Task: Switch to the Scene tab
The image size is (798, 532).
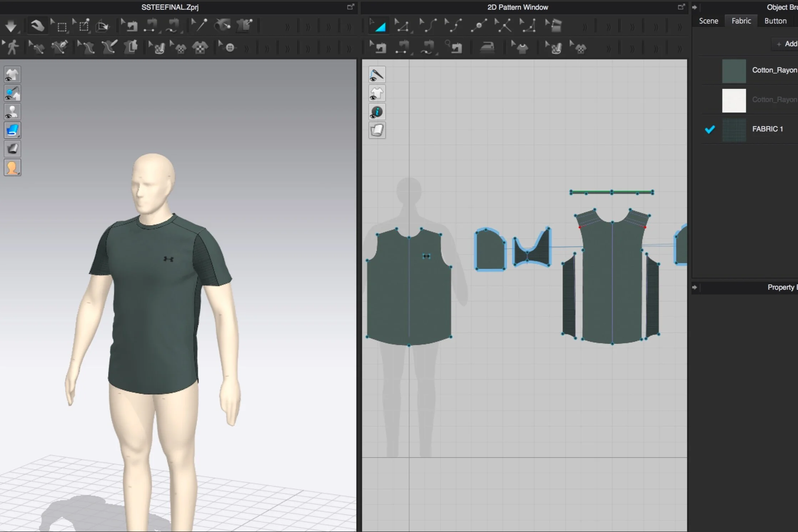Action: pyautogui.click(x=708, y=21)
